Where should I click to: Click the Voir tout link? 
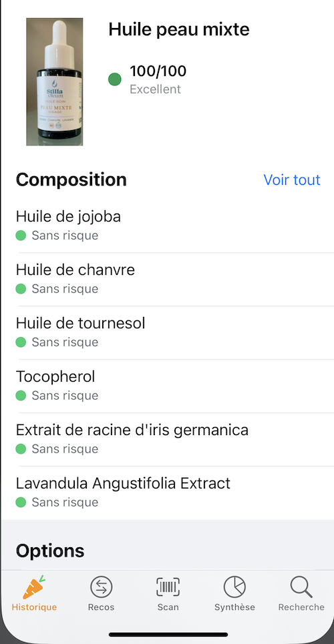click(292, 180)
